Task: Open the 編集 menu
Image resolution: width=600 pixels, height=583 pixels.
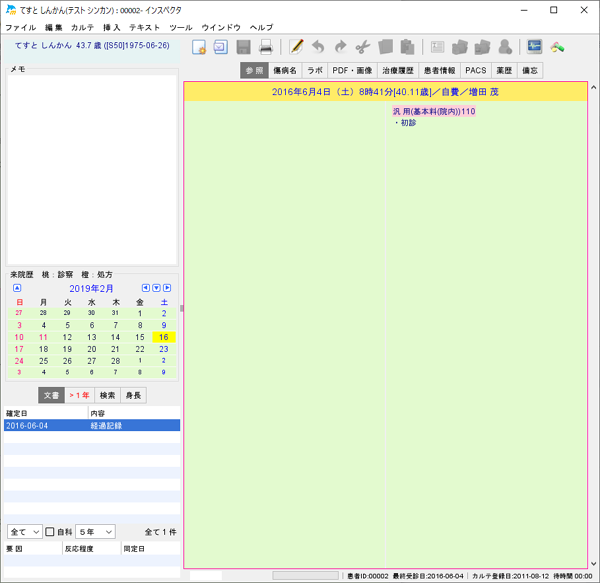Action: pyautogui.click(x=54, y=28)
